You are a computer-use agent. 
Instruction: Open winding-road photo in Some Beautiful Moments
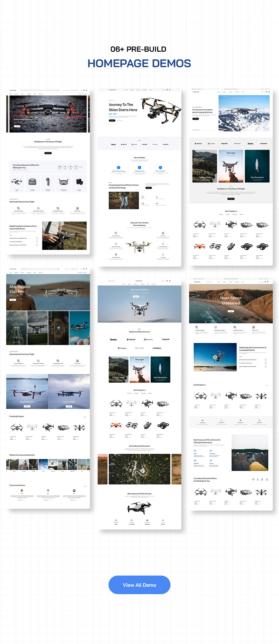coord(139,469)
